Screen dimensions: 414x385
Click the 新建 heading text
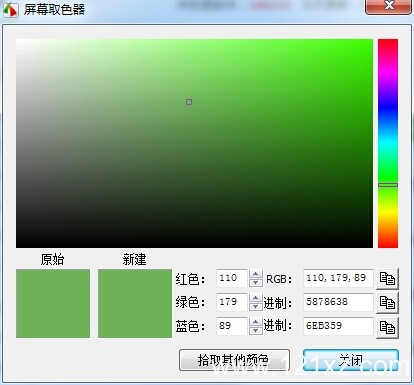134,259
